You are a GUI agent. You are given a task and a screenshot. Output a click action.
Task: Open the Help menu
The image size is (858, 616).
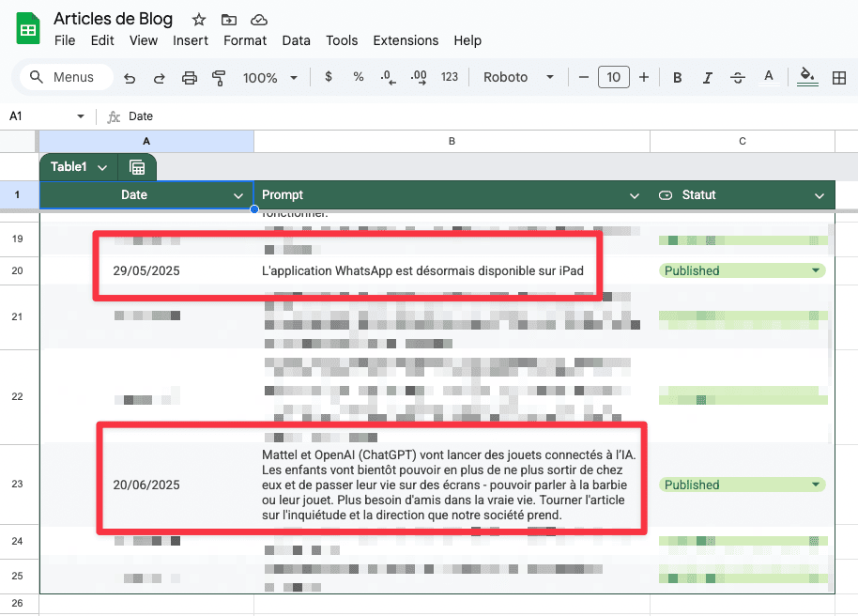(467, 40)
